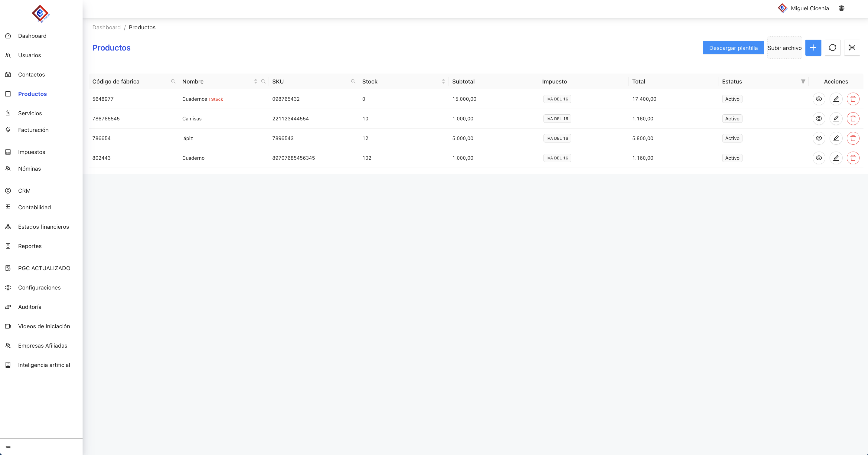868x455 pixels.
Task: Collapse the sidebar menu toggle
Action: click(8, 447)
